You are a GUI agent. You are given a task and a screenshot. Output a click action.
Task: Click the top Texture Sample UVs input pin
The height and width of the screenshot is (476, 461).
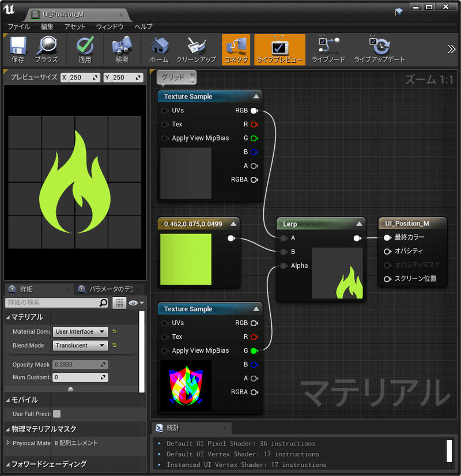[x=164, y=111]
